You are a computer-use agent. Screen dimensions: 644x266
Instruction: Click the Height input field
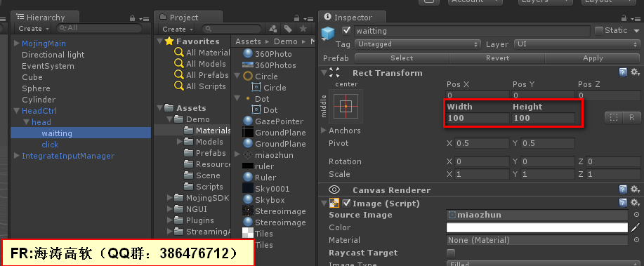(543, 118)
